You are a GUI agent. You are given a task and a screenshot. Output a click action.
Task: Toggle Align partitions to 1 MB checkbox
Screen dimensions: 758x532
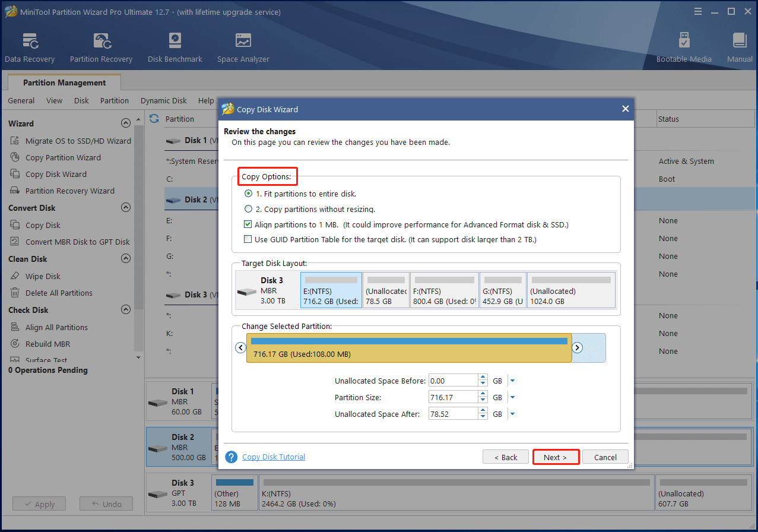pos(248,224)
